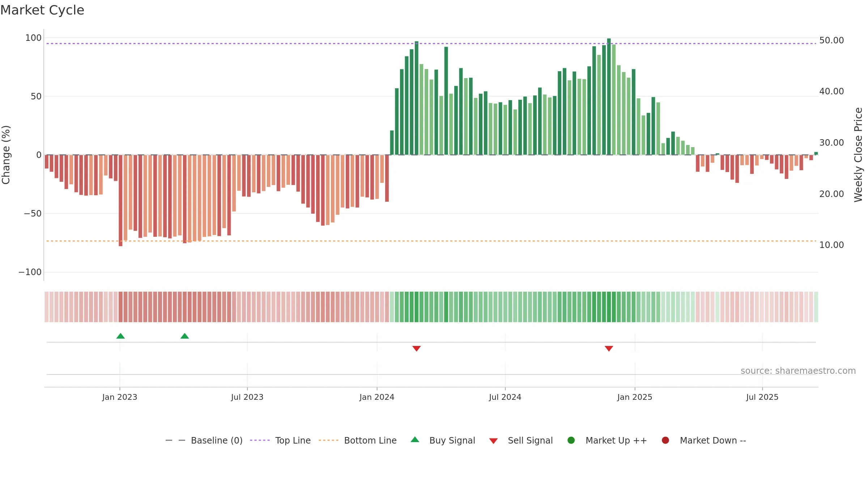Click the Change (%) axis label
This screenshot has height=488, width=868.
(6, 155)
